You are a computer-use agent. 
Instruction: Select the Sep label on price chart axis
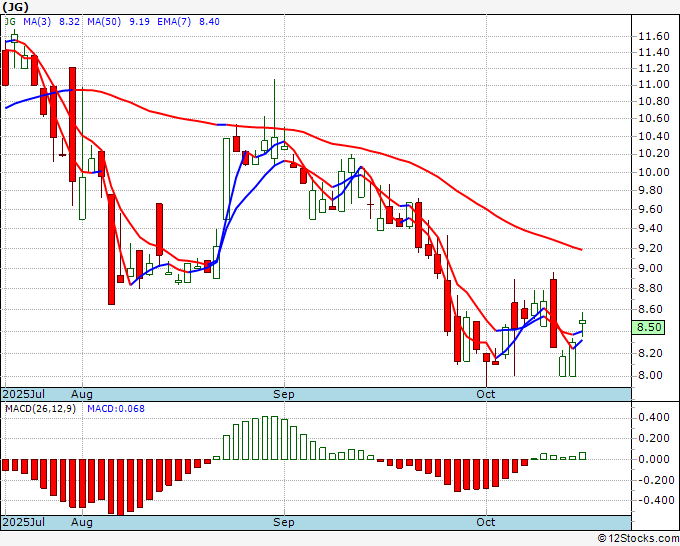pos(284,394)
